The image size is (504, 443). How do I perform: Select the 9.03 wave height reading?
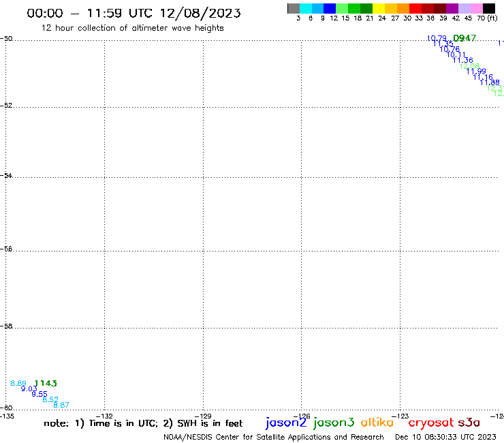coord(29,388)
